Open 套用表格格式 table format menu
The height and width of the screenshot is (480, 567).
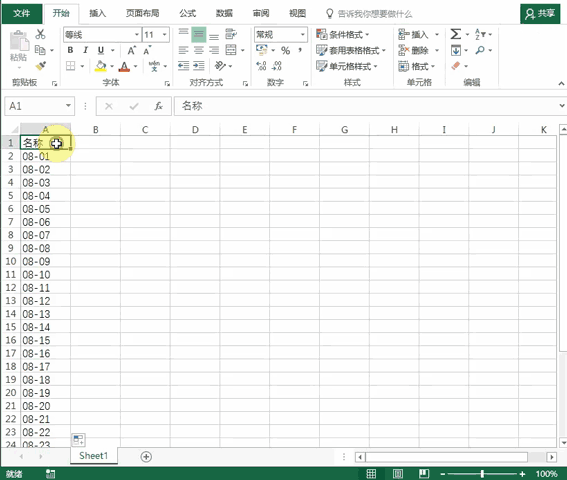click(351, 50)
